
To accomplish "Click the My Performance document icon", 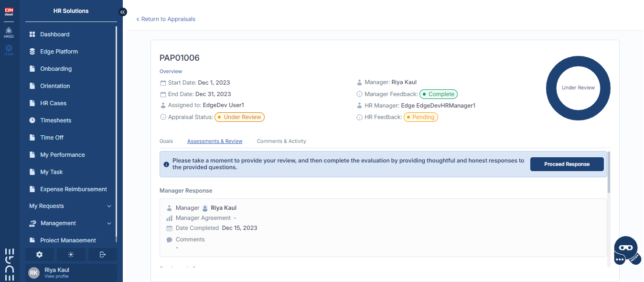I will pyautogui.click(x=32, y=155).
